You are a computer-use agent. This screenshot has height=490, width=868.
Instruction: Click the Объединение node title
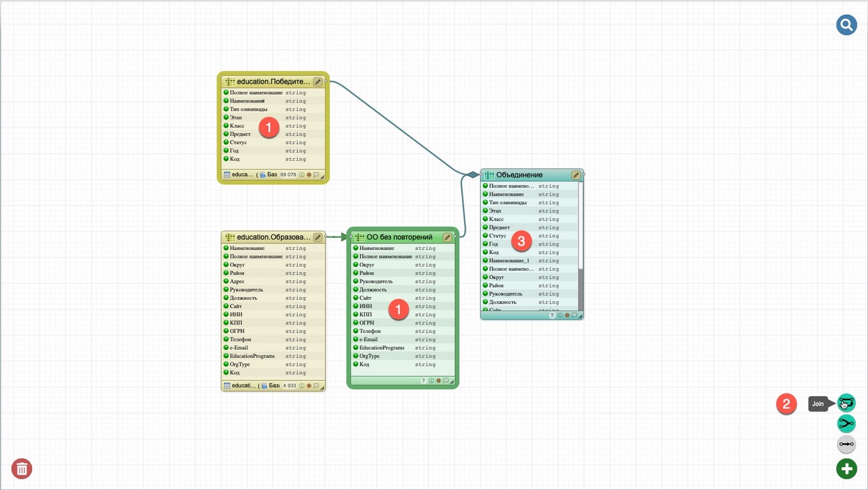pyautogui.click(x=519, y=175)
